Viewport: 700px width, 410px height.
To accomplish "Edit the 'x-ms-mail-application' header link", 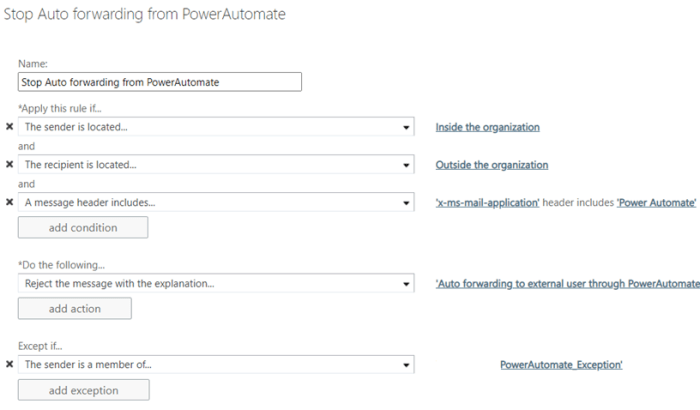I will [x=487, y=202].
